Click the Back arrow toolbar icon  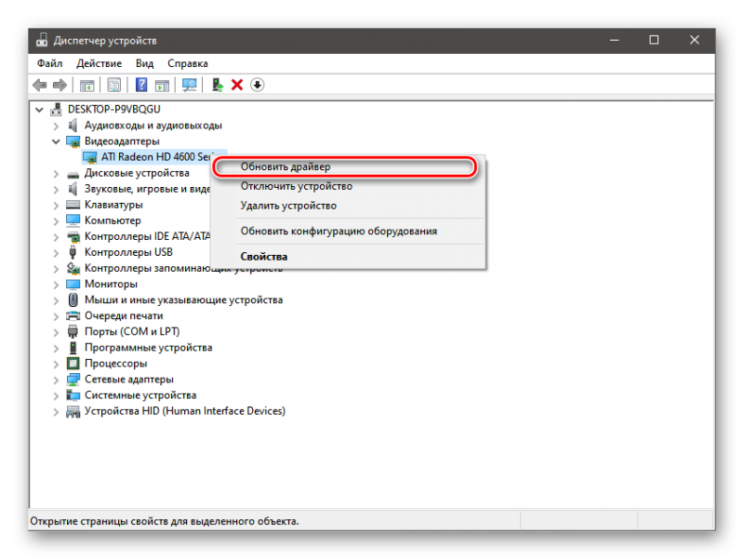[40, 86]
